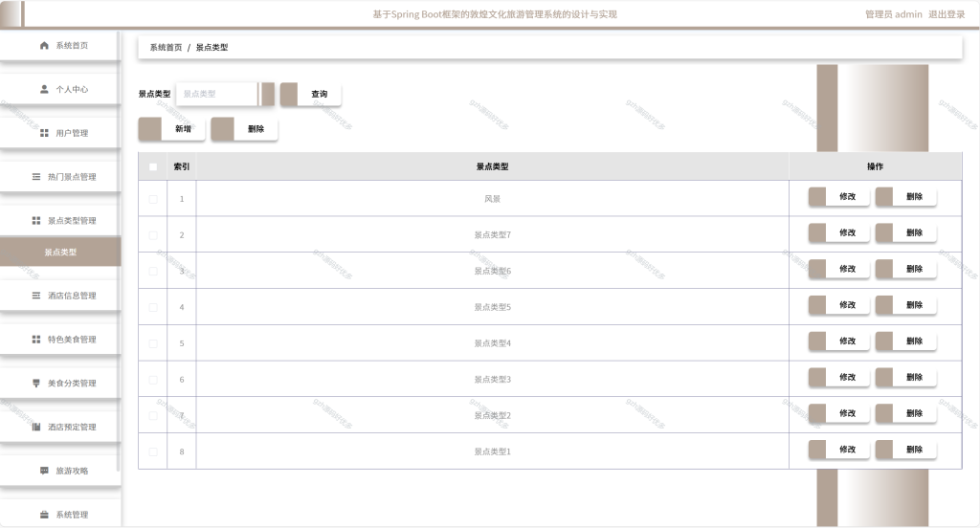This screenshot has height=528, width=980.
Task: Click the list icon beside 热门景点管理
Action: pos(36,177)
